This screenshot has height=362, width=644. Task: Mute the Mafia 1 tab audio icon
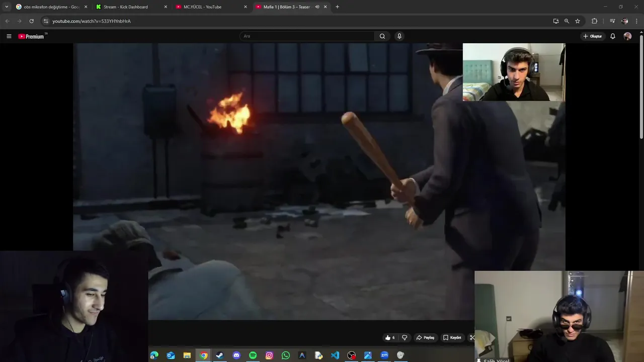tap(317, 7)
